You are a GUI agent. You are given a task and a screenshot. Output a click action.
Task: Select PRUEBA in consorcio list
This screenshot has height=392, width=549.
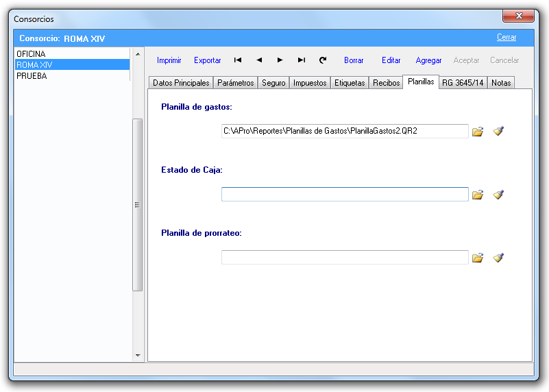[x=32, y=76]
